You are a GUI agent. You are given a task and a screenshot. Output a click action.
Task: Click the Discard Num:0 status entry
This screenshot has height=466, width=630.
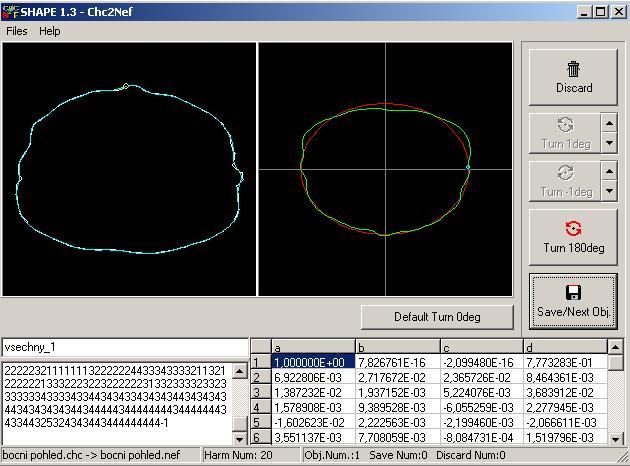point(470,455)
